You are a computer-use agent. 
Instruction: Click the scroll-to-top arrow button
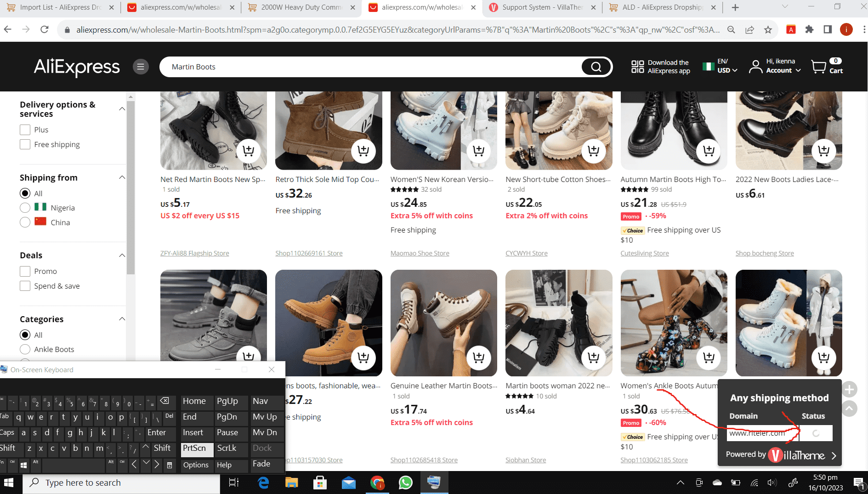(849, 408)
